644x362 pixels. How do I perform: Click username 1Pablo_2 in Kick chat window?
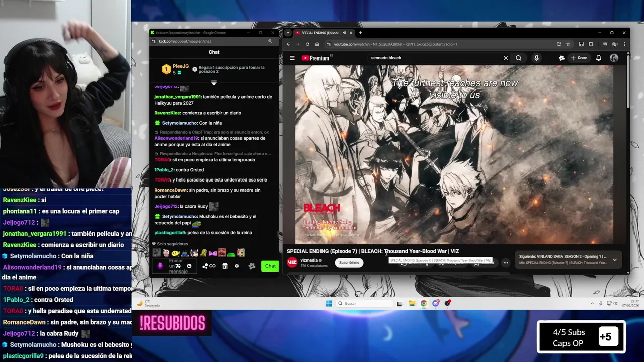click(164, 170)
